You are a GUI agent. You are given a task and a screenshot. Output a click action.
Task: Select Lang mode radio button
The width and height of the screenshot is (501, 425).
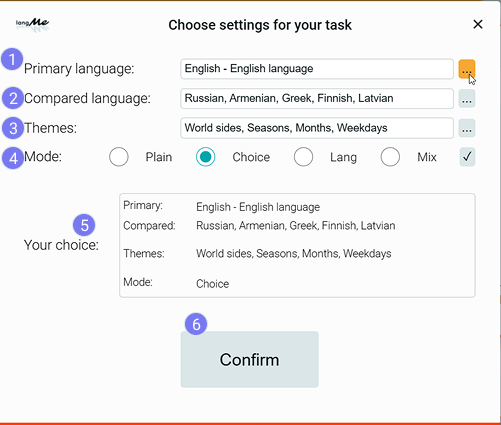[x=303, y=157]
